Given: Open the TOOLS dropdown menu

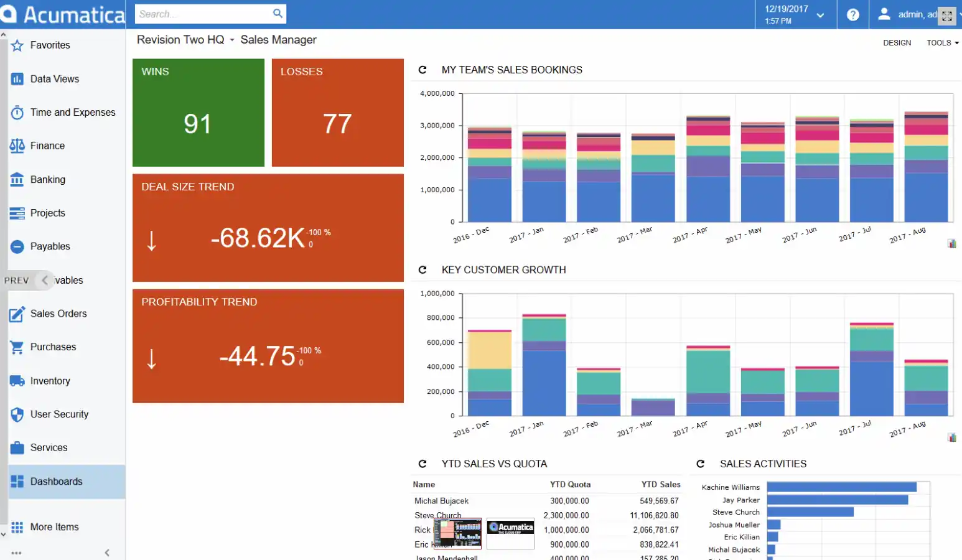Looking at the screenshot, I should (943, 43).
